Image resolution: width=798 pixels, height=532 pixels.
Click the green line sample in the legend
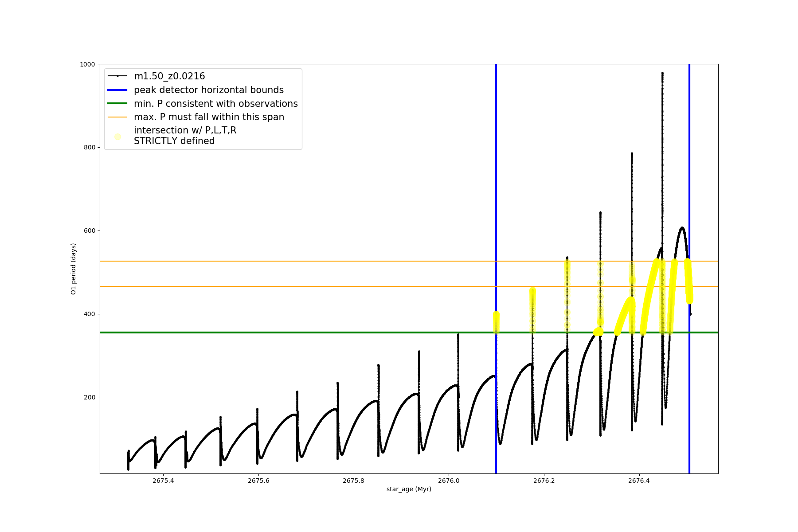point(117,104)
